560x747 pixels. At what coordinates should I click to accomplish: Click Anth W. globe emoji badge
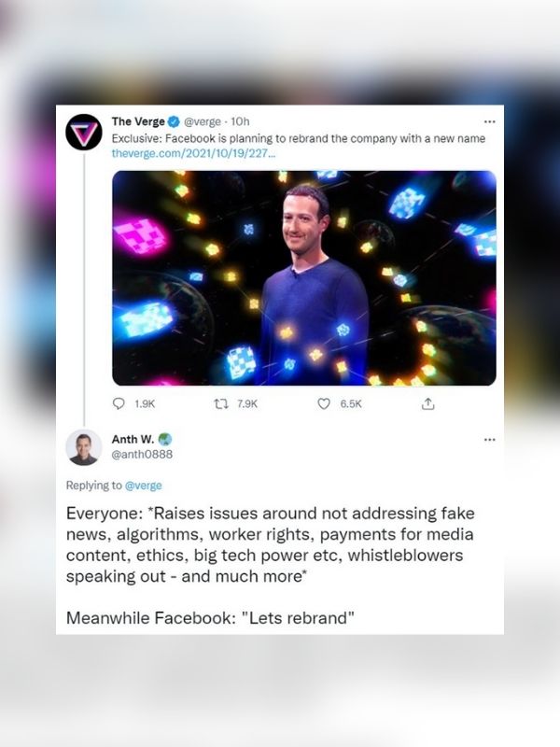pyautogui.click(x=165, y=439)
